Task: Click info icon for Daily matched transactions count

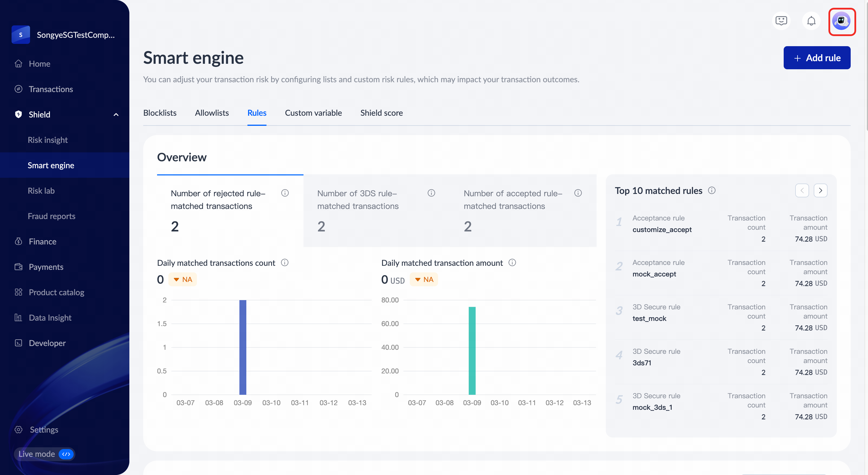Action: tap(285, 263)
